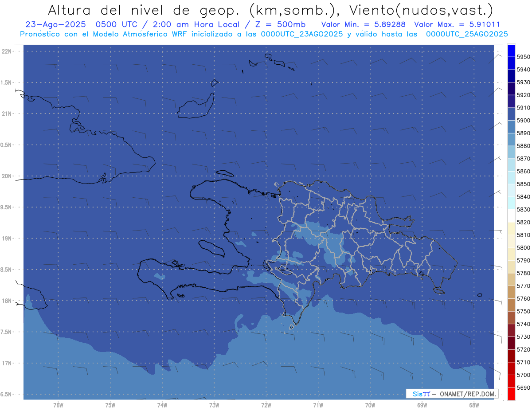Click the legend value "5780"
532x411 pixels.
tap(524, 273)
